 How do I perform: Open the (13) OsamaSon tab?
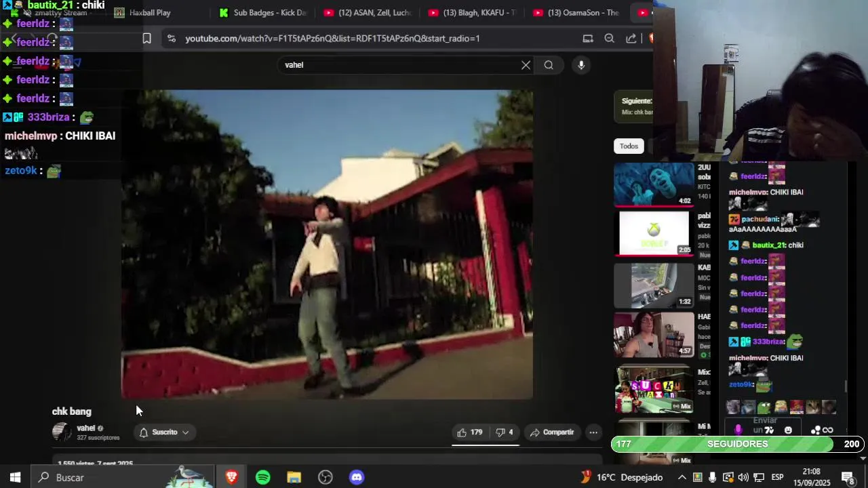tap(578, 12)
